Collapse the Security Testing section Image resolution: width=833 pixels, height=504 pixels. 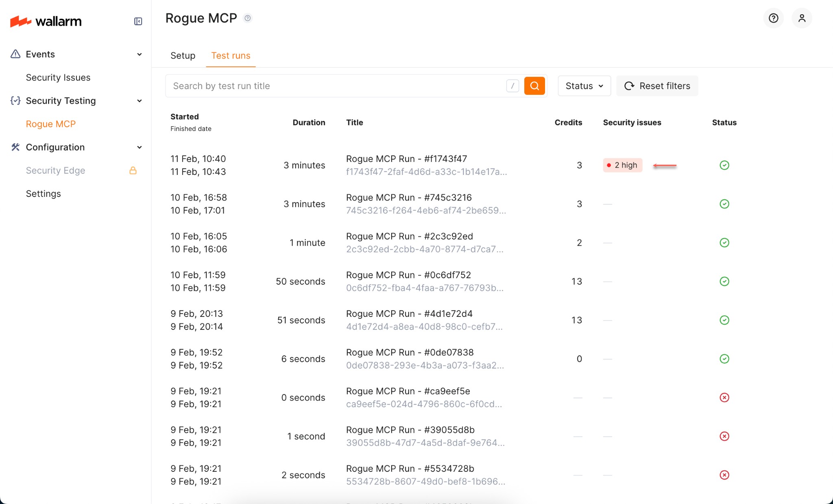point(139,100)
